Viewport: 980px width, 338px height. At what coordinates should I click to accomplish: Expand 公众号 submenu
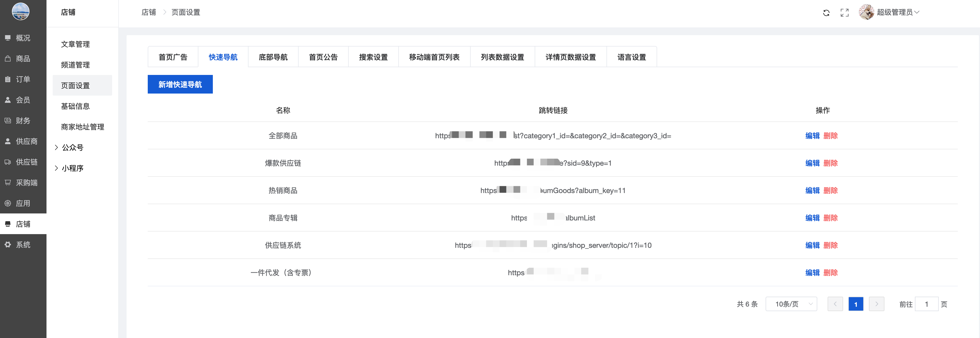pos(72,148)
